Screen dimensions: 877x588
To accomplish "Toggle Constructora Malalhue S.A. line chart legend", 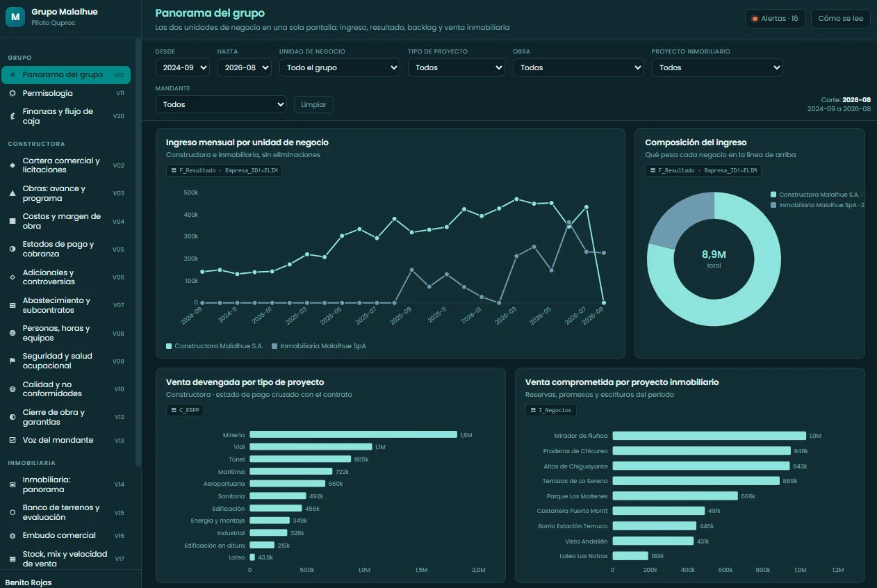I will pyautogui.click(x=215, y=345).
